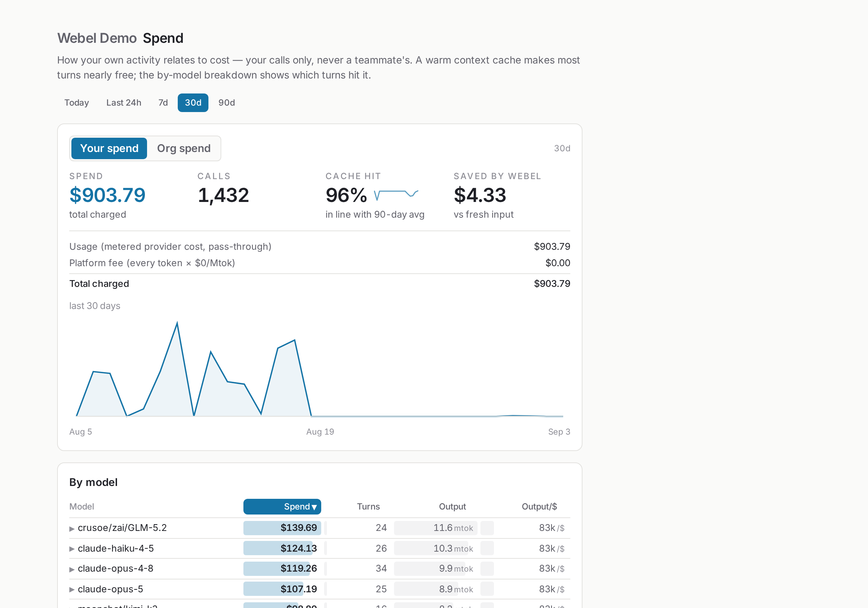Click 'in line with 90-day avg' note
The height and width of the screenshot is (608, 868).
tap(375, 215)
